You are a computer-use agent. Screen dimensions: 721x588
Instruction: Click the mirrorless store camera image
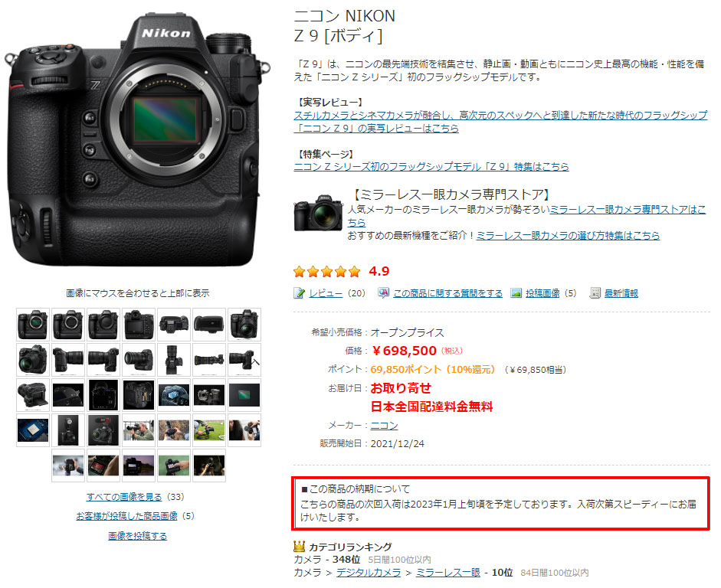point(318,213)
